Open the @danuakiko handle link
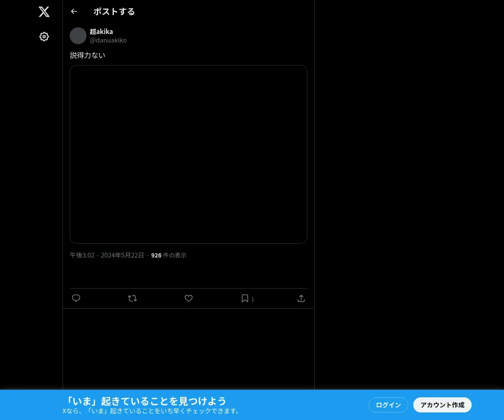The image size is (504, 420). pyautogui.click(x=108, y=40)
